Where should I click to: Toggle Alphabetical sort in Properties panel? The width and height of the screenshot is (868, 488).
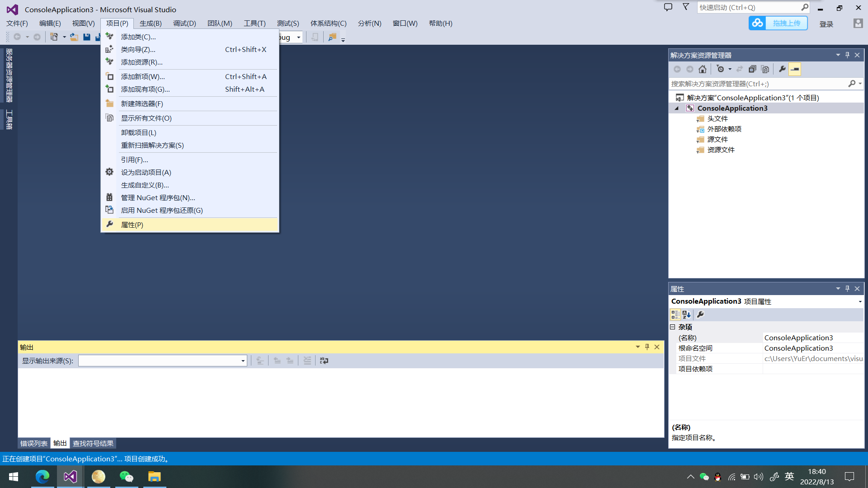tap(687, 314)
